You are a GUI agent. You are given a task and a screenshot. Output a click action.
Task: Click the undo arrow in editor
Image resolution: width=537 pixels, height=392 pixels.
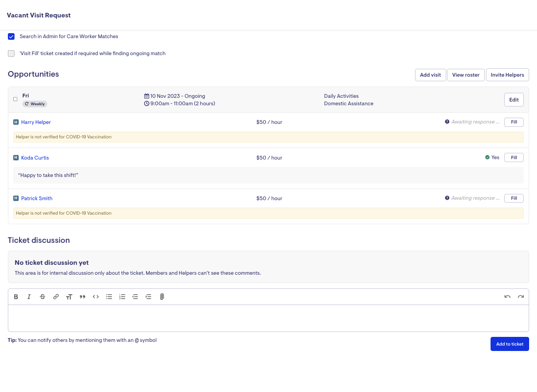pos(507,297)
